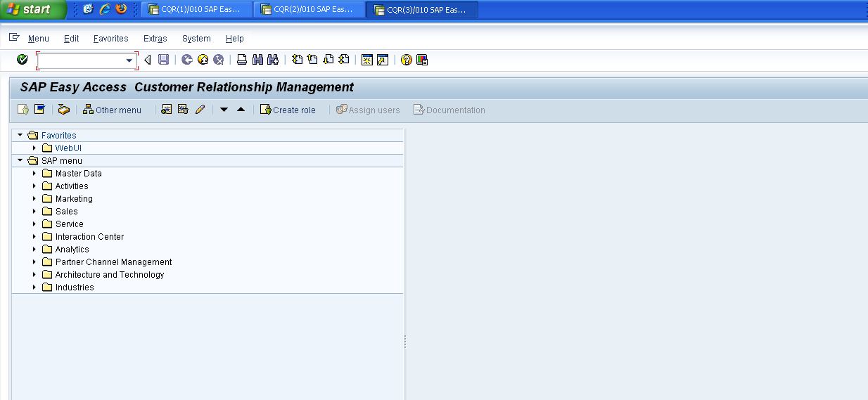The height and width of the screenshot is (400, 868).
Task: Expand the Marketing node
Action: click(34, 198)
